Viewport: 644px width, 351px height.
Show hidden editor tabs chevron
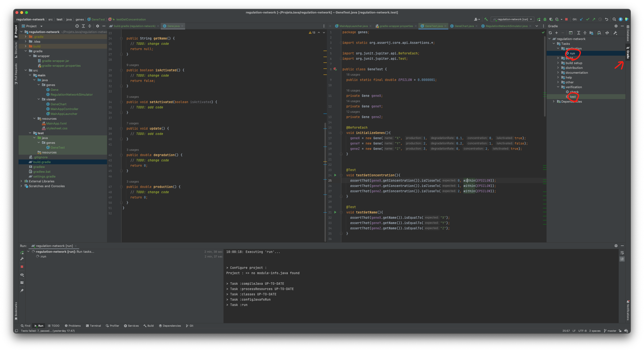pyautogui.click(x=537, y=26)
